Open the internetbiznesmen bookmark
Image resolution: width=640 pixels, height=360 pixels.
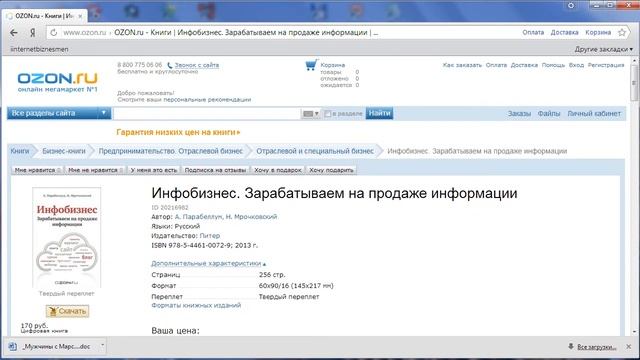[x=39, y=49]
